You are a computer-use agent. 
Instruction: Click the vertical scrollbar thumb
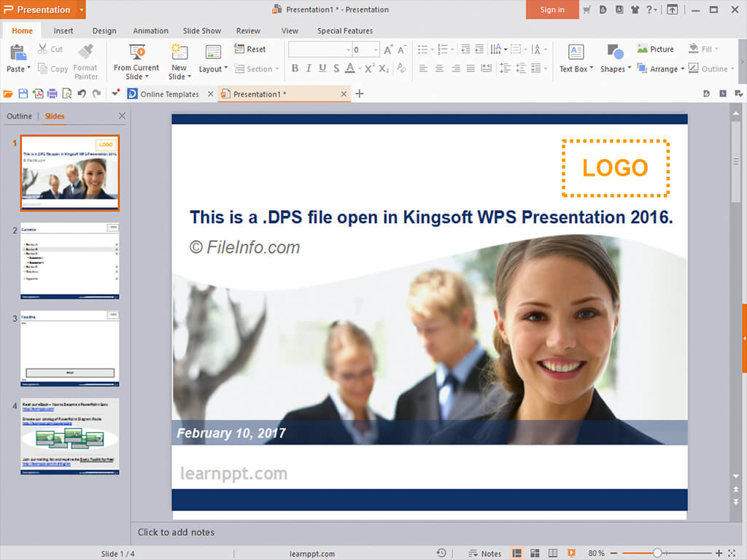[x=735, y=162]
